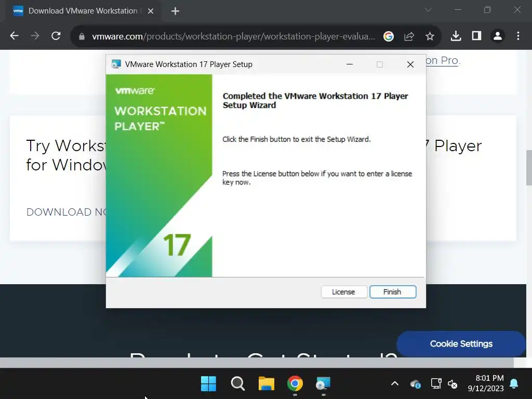Image resolution: width=532 pixels, height=399 pixels.
Task: Open Chrome three-dot menu
Action: point(518,36)
